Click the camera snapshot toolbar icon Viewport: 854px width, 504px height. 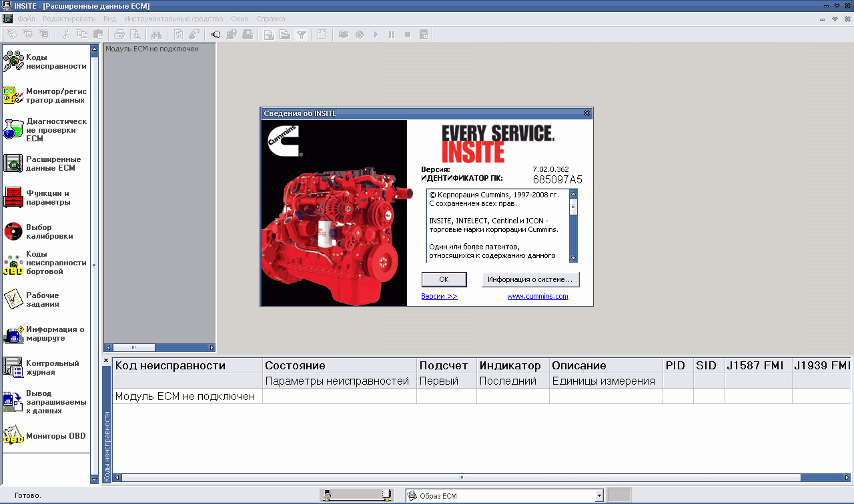(x=344, y=35)
